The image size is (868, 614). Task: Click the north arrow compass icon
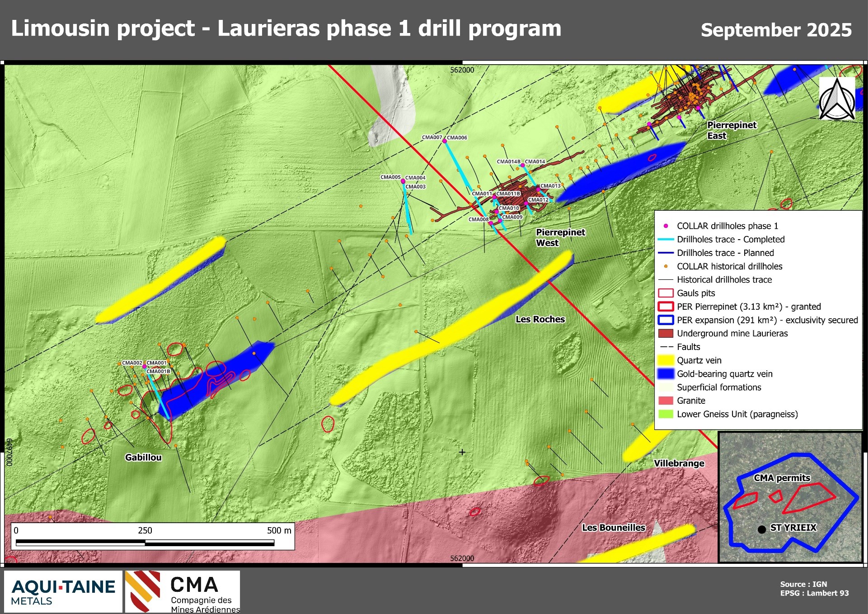pyautogui.click(x=837, y=100)
